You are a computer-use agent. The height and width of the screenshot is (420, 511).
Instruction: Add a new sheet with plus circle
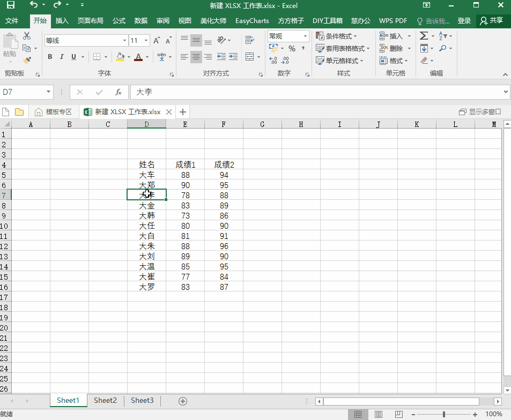tap(183, 401)
